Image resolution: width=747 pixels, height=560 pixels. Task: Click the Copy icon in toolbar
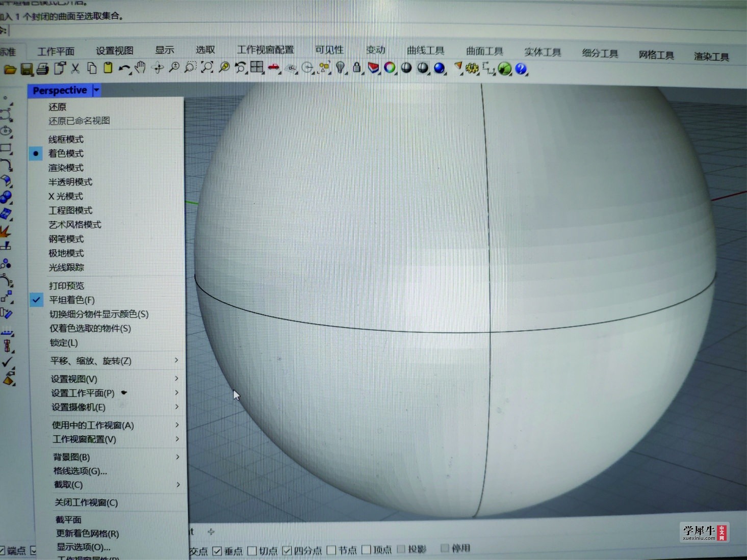pos(92,68)
